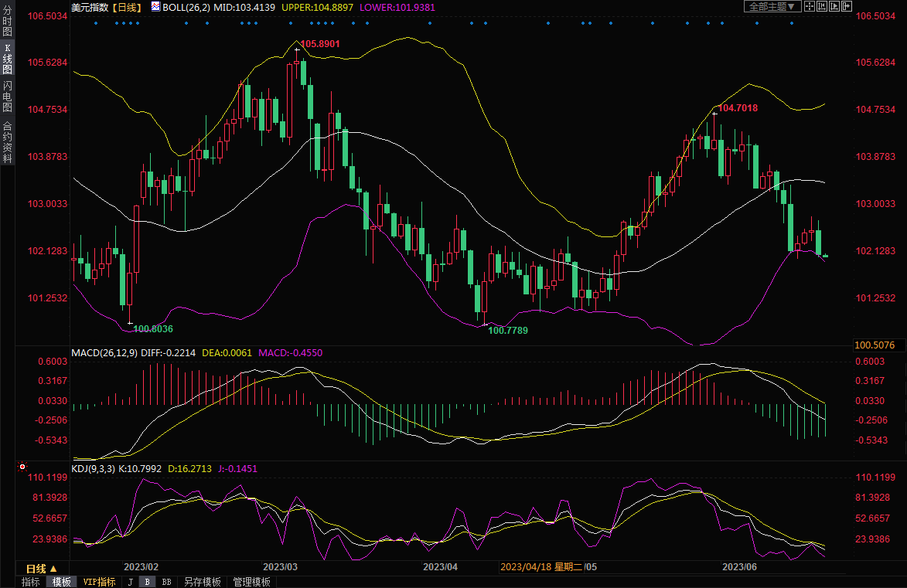Click the 另存模板 button
The width and height of the screenshot is (907, 588).
pos(203,582)
